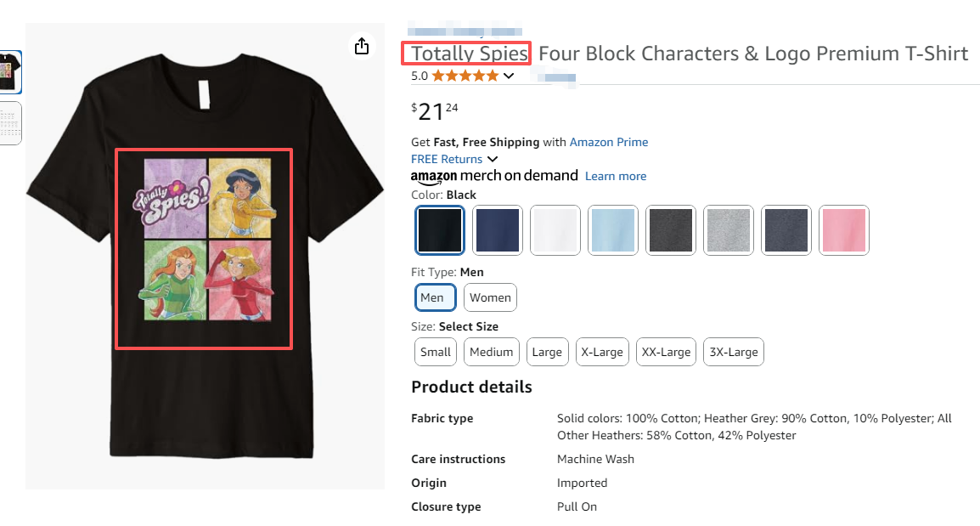
Task: Choose the navy blue color swatch
Action: click(498, 229)
